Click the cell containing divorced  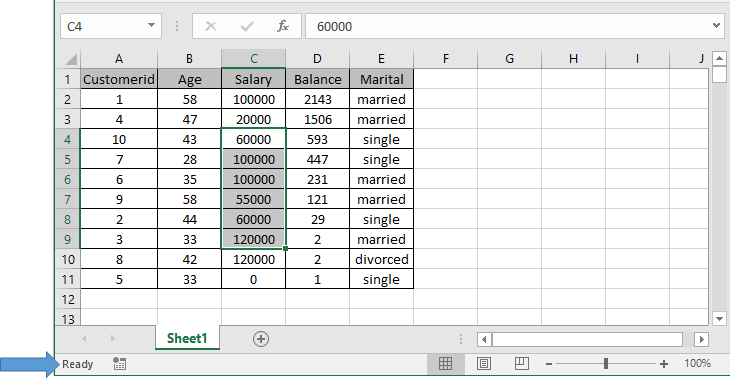click(x=381, y=259)
